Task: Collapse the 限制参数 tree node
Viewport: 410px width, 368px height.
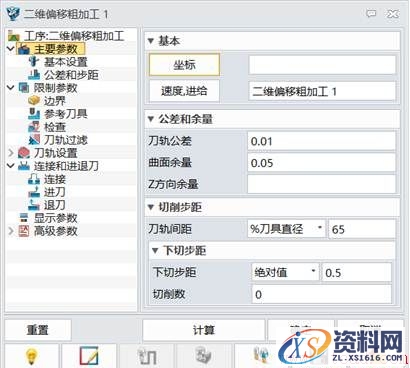Action: 11,88
